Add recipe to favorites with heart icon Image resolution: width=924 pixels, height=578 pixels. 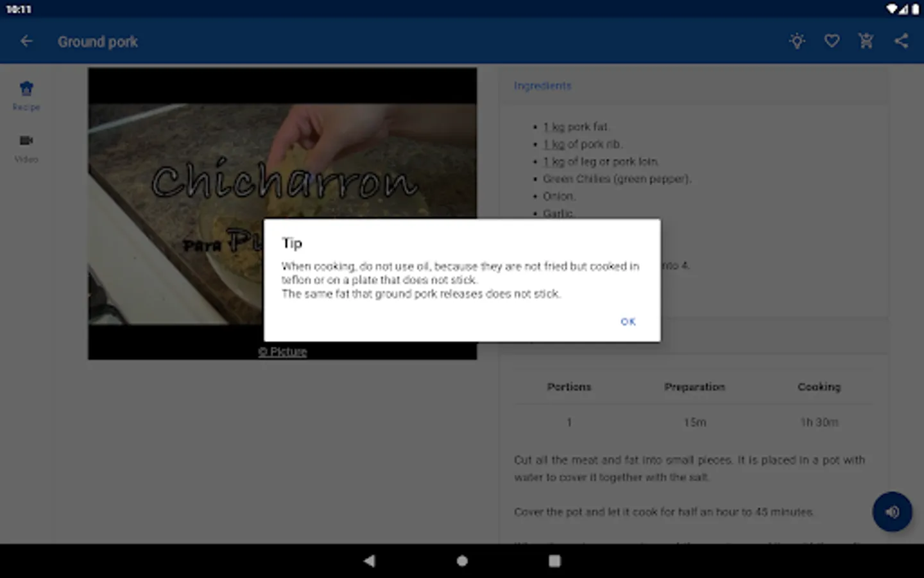pos(832,41)
